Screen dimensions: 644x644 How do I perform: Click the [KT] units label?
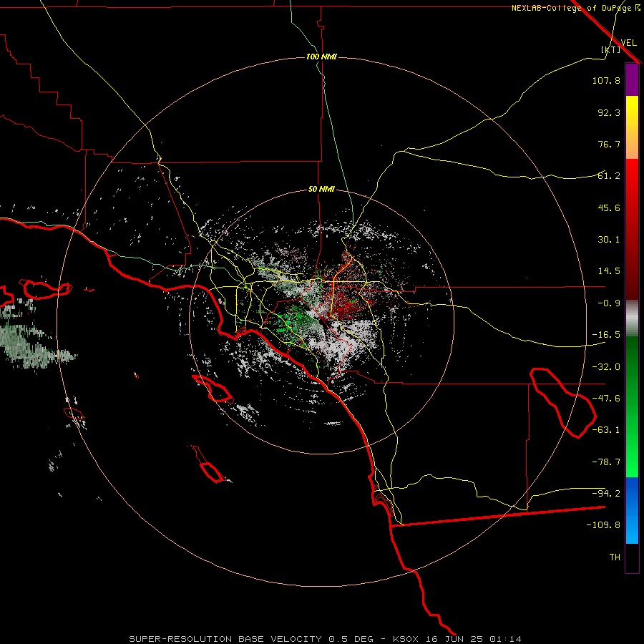point(611,49)
